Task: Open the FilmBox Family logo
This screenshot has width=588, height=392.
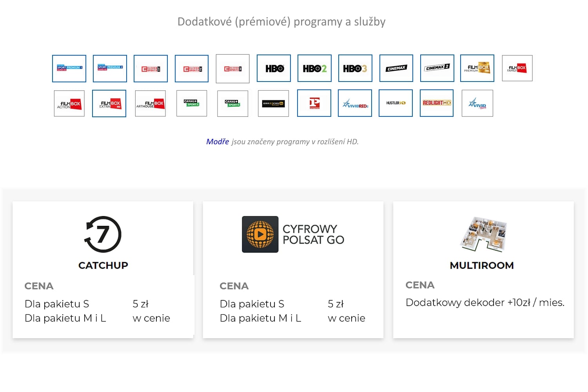Action: tap(517, 68)
